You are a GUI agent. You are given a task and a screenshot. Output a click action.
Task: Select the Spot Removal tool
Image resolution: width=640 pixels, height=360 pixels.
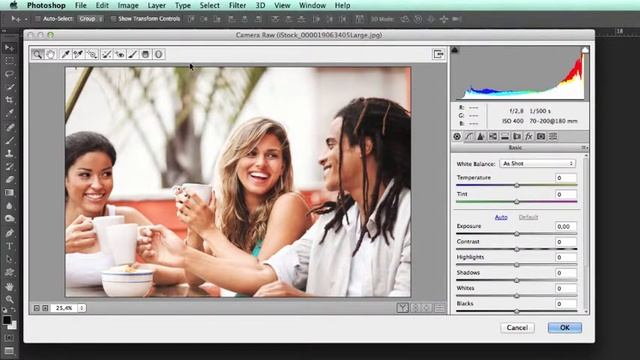(x=107, y=54)
